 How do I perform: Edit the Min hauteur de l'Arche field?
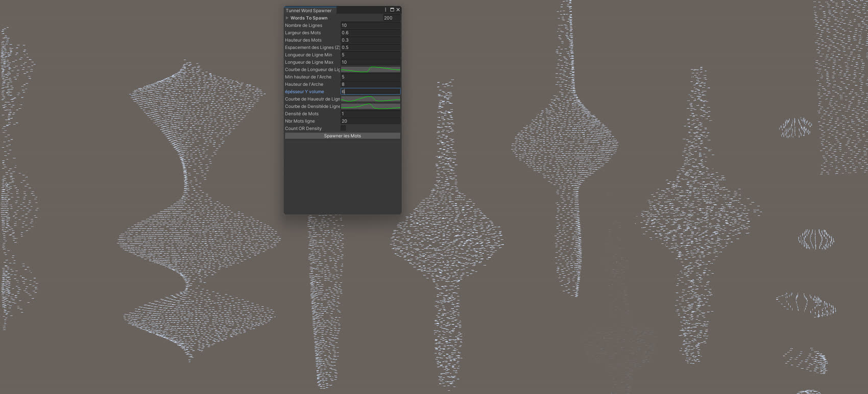point(371,77)
